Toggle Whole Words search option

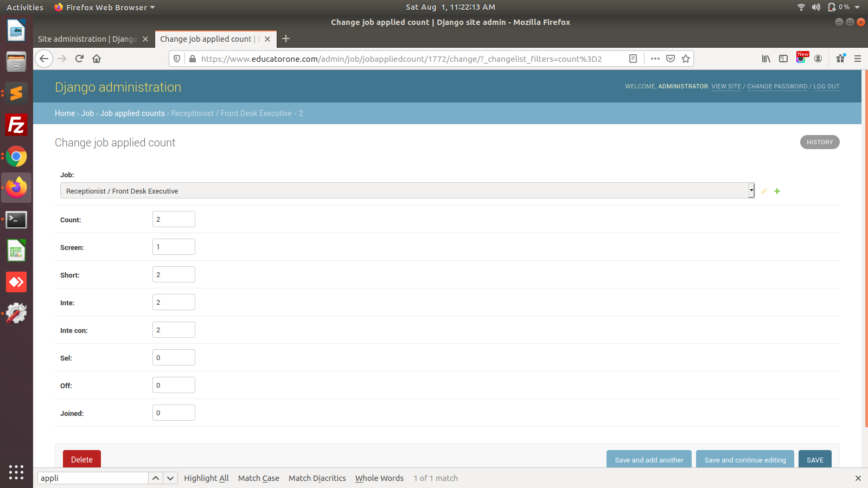tap(379, 478)
